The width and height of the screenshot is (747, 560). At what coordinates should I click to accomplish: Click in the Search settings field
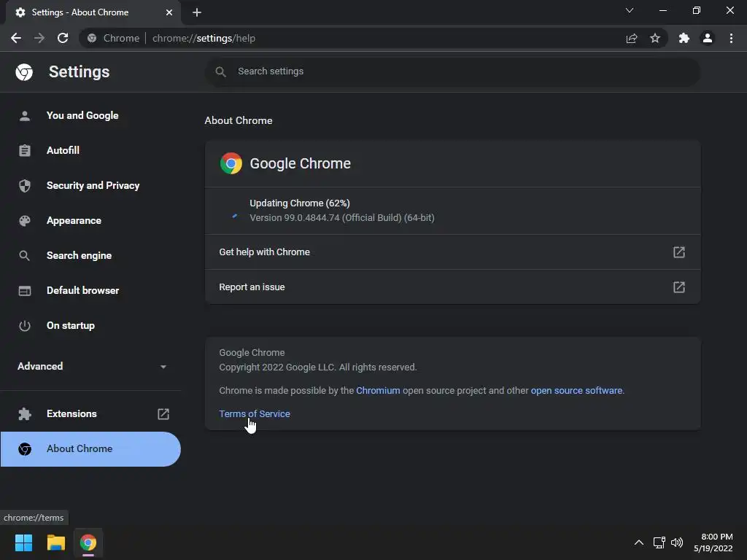click(x=452, y=71)
